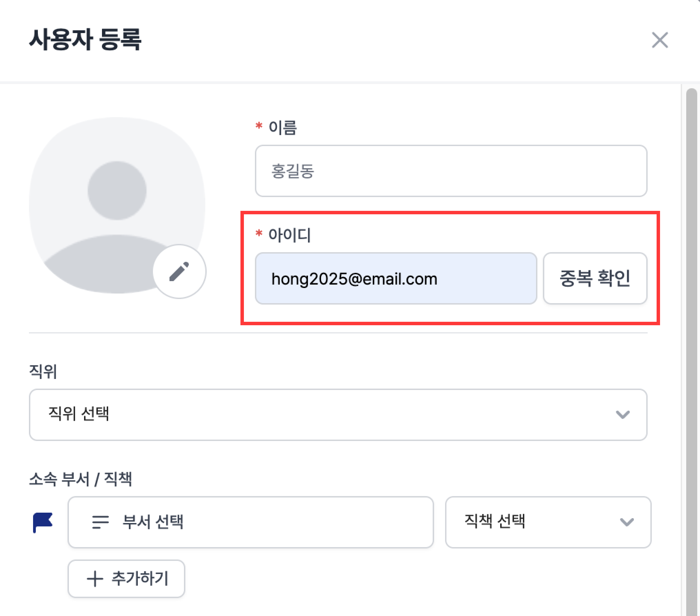
Task: Click the pencil edit icon on profile photo
Action: click(179, 271)
